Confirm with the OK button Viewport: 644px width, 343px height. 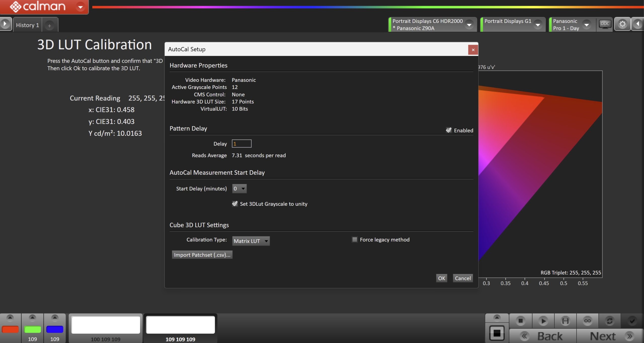pyautogui.click(x=441, y=278)
